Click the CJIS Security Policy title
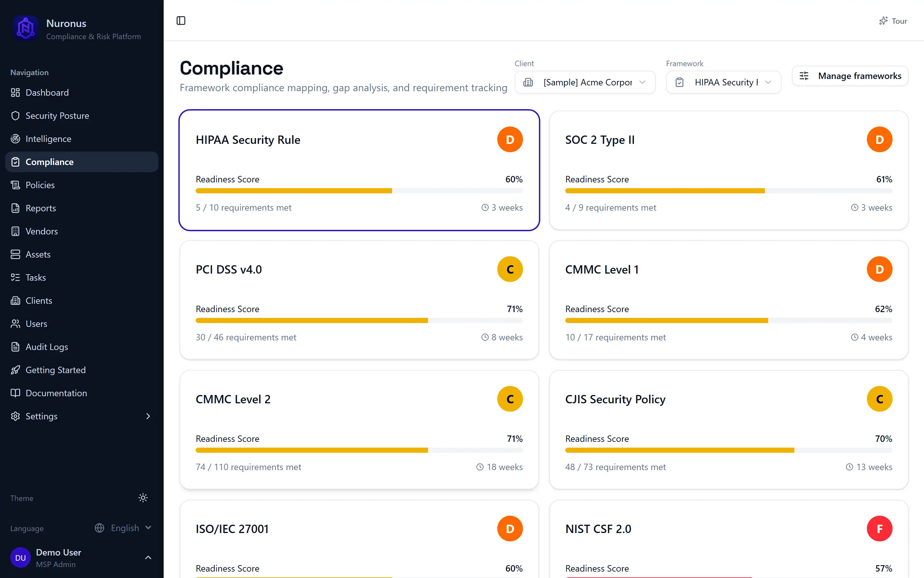This screenshot has height=578, width=924. click(615, 399)
